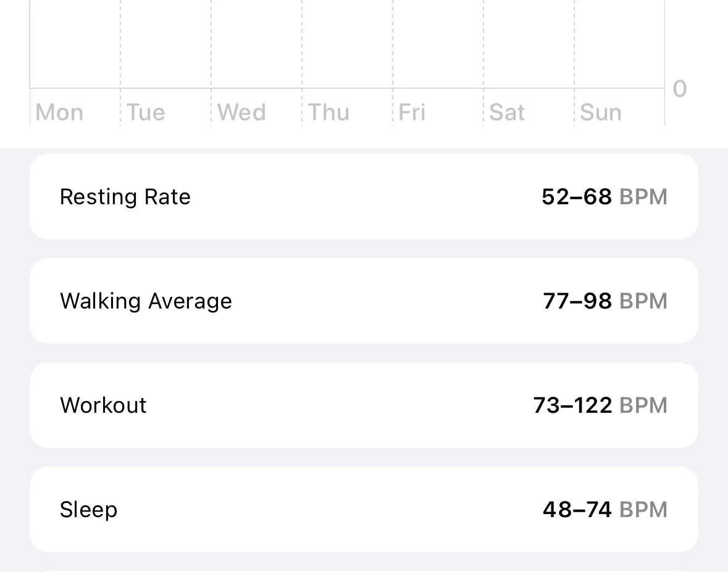The image size is (728, 572).
Task: Tap the 73–122 BPM workout value
Action: 600,405
